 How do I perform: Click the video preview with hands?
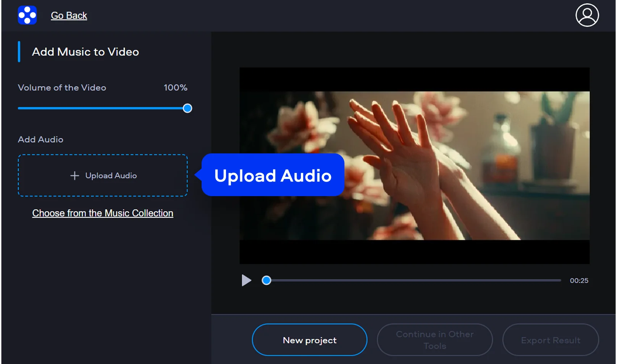[414, 166]
